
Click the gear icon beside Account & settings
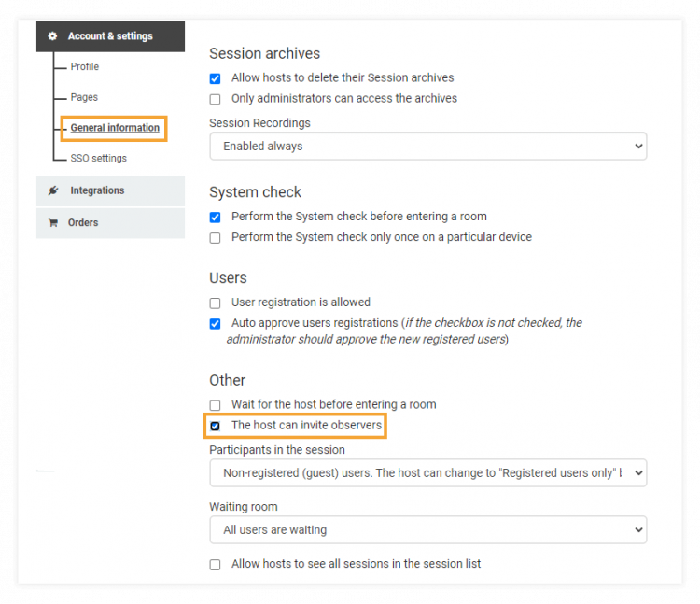[52, 36]
